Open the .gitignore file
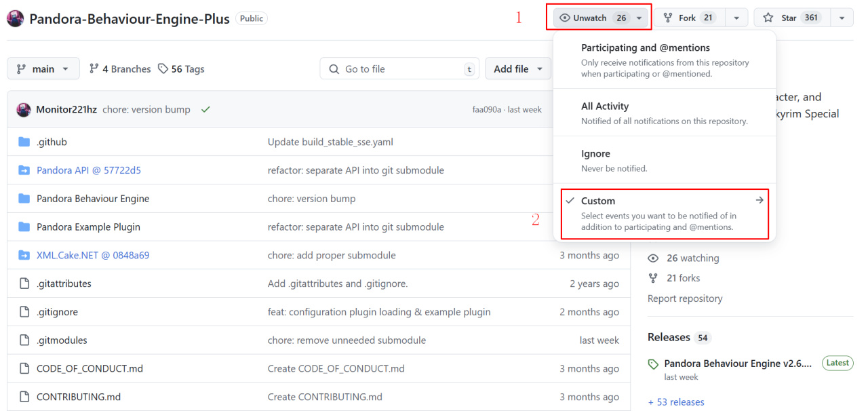Viewport: 868px width, 411px height. [x=57, y=312]
